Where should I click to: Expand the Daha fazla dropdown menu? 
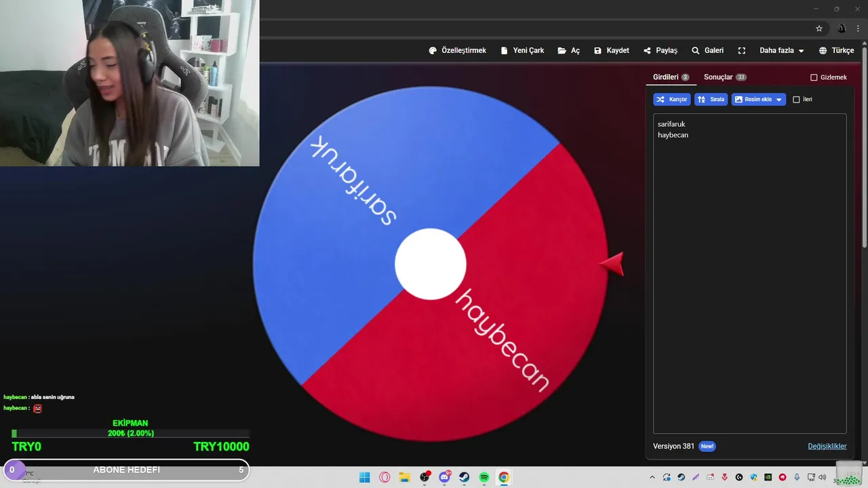(x=781, y=51)
